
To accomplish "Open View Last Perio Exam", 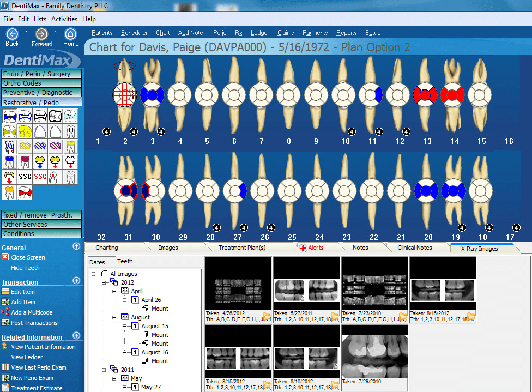I will [38, 367].
